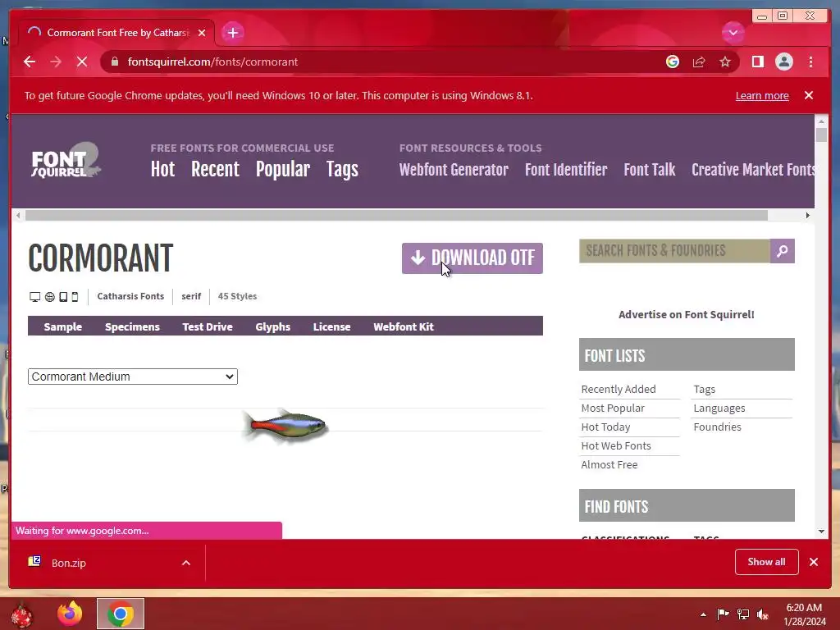
Task: Click the Chrome taskbar icon
Action: click(121, 614)
